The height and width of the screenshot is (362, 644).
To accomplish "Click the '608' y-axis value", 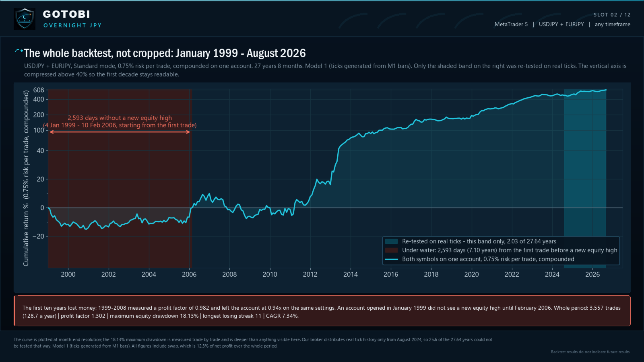I will 39,90.
